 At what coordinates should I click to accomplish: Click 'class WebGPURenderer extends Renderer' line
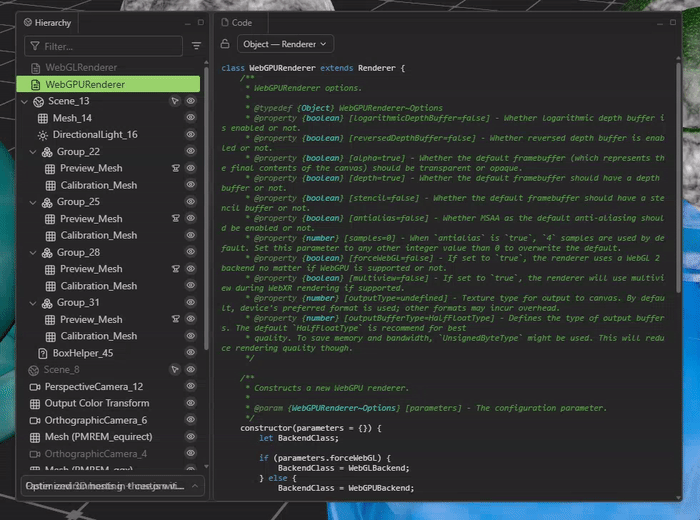[x=313, y=68]
